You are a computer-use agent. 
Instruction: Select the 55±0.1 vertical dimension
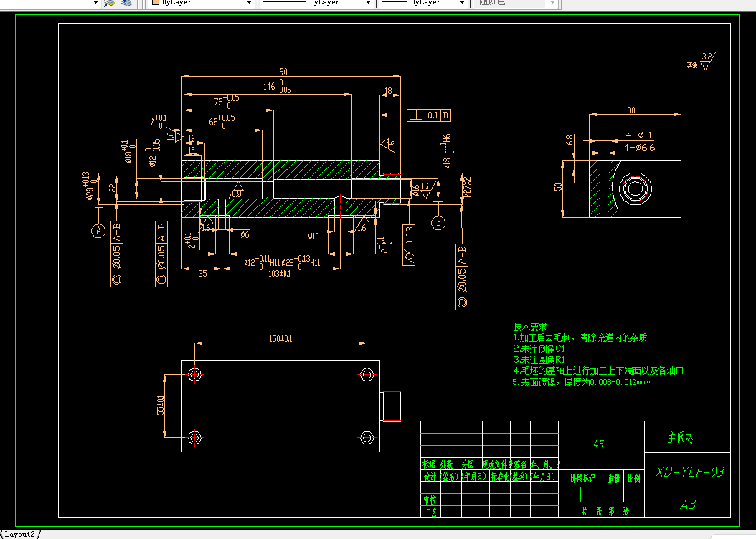click(x=160, y=405)
